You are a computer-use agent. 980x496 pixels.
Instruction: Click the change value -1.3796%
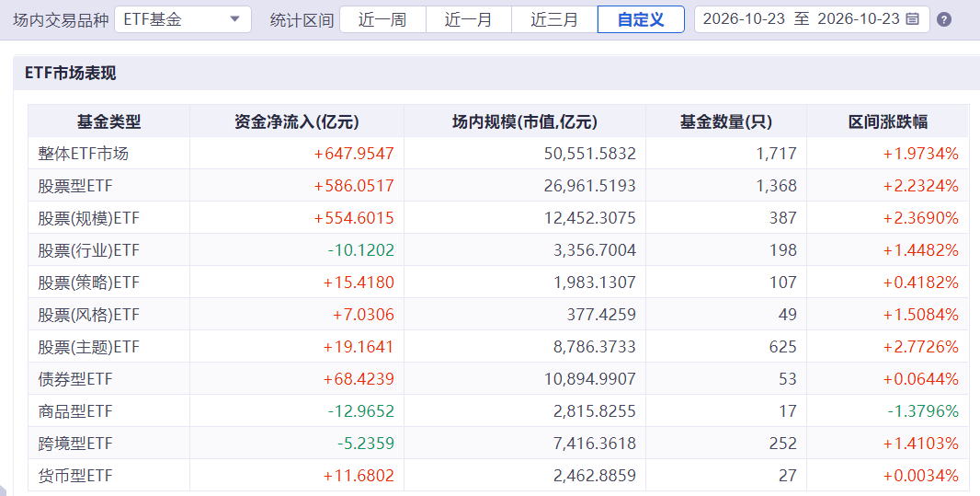coord(923,411)
